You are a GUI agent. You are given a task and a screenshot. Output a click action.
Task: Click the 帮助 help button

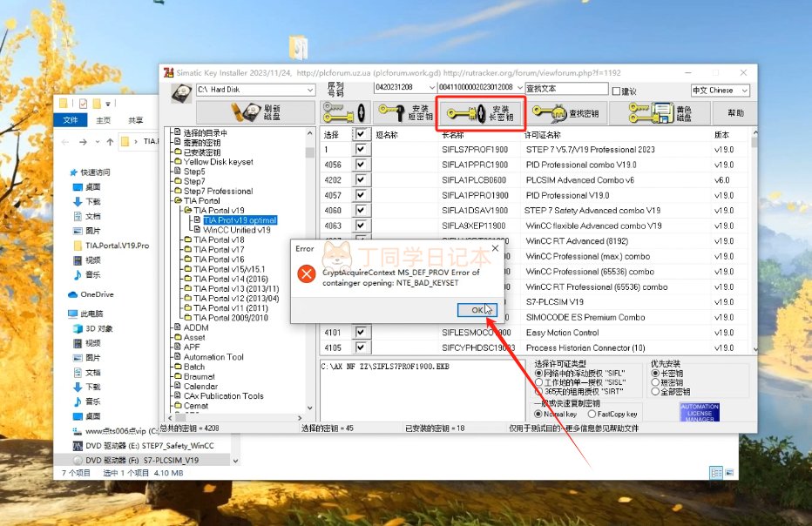coord(734,112)
